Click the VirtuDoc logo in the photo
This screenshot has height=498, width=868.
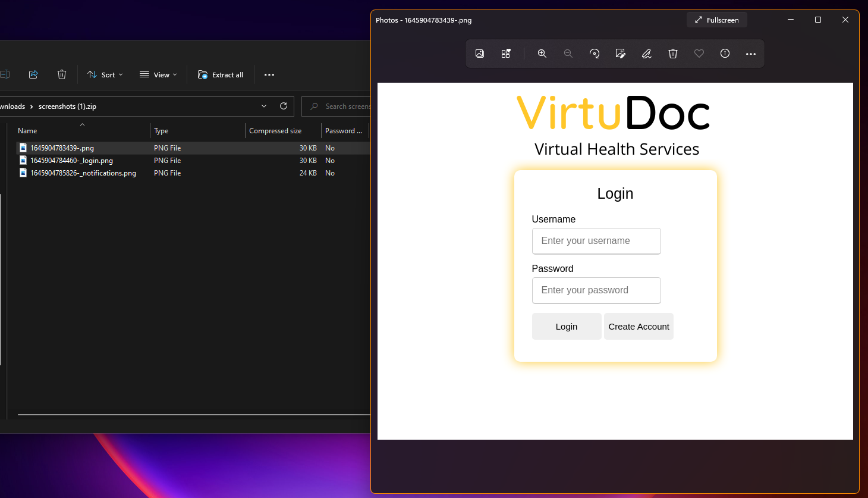614,112
